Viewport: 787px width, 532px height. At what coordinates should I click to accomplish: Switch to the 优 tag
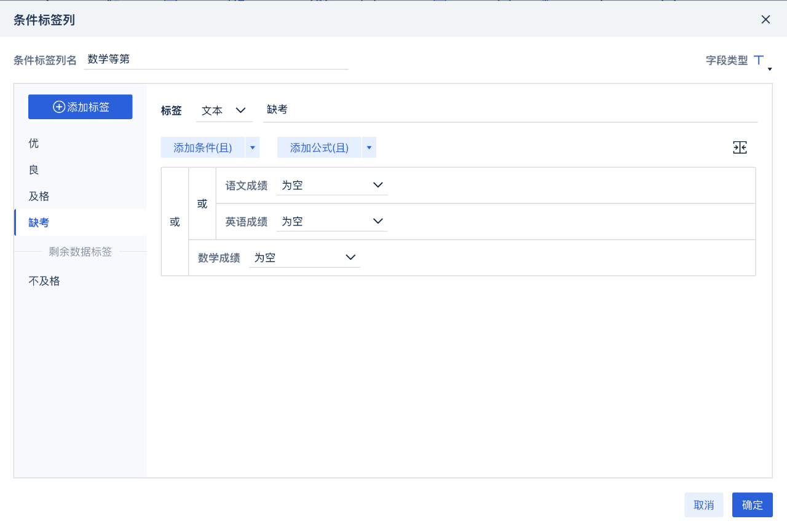point(33,143)
